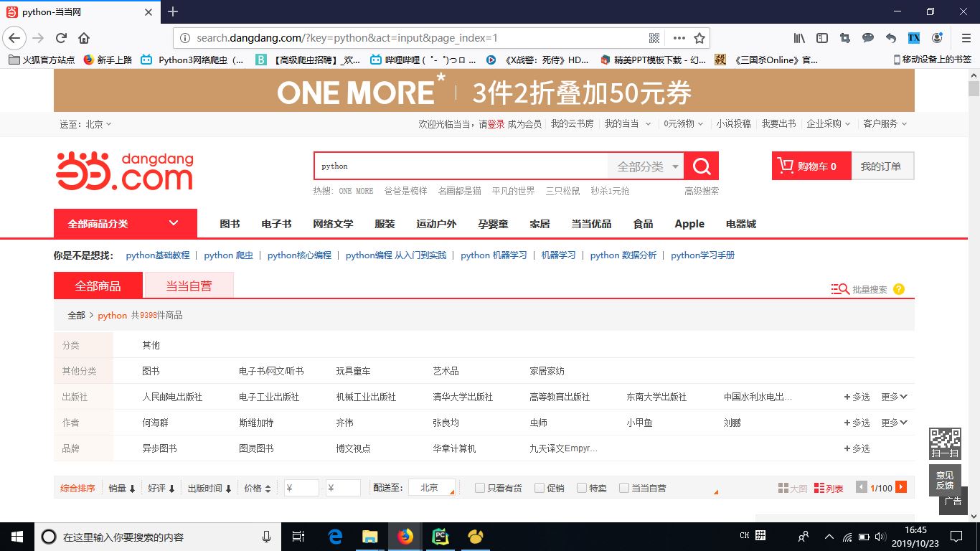The image size is (980, 551).
Task: Open a new browser tab
Action: [x=173, y=11]
